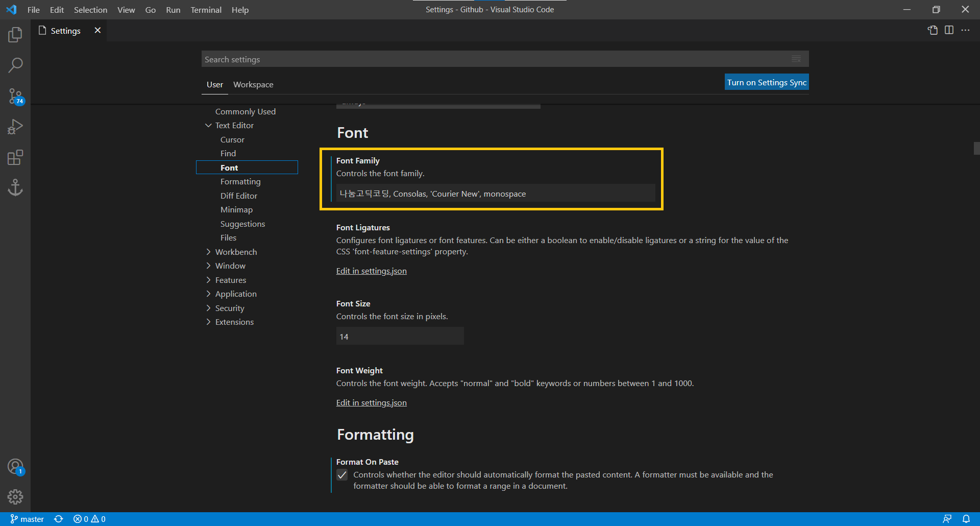Open the File menu
Image resolution: width=980 pixels, height=526 pixels.
click(x=34, y=10)
